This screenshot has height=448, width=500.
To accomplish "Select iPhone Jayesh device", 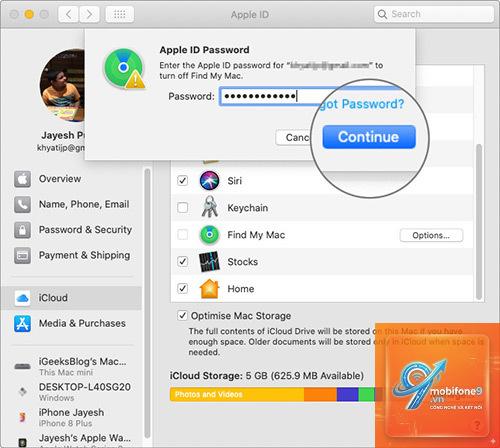I will click(x=71, y=417).
